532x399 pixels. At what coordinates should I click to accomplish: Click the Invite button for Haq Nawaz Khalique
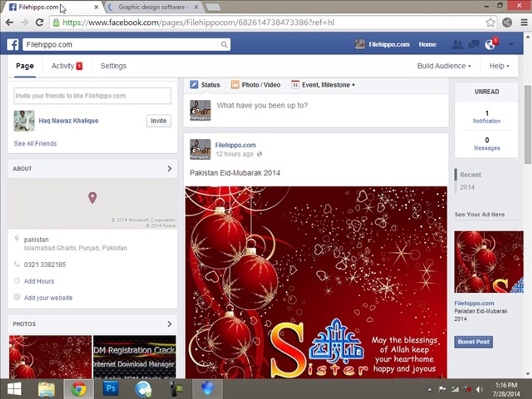[x=158, y=120]
